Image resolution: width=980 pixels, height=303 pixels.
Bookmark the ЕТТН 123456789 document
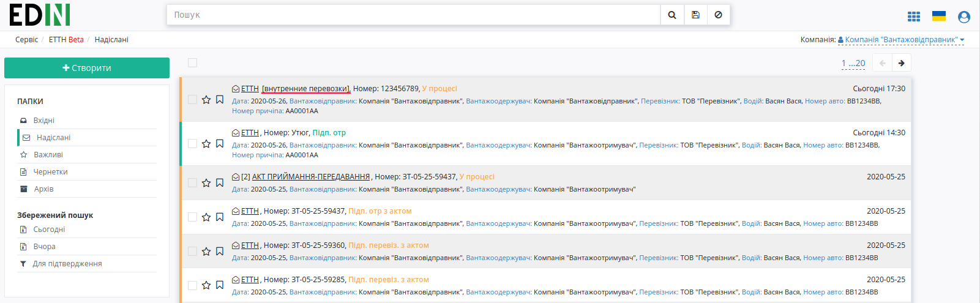coord(220,100)
